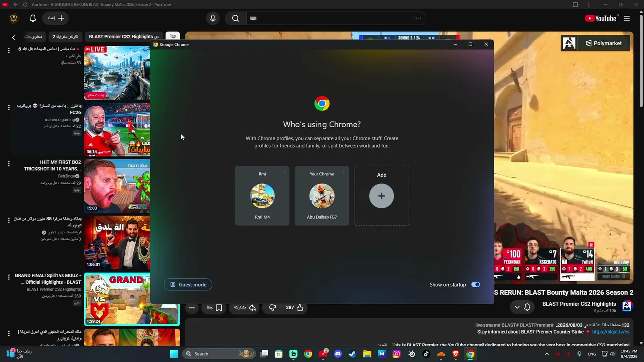The image size is (644, 362).
Task: Switch the ENG input language indicator
Action: 592,354
